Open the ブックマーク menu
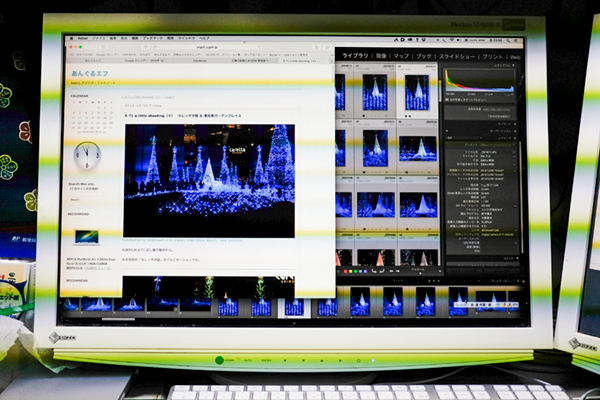Viewport: 600px width, 400px height. click(153, 38)
